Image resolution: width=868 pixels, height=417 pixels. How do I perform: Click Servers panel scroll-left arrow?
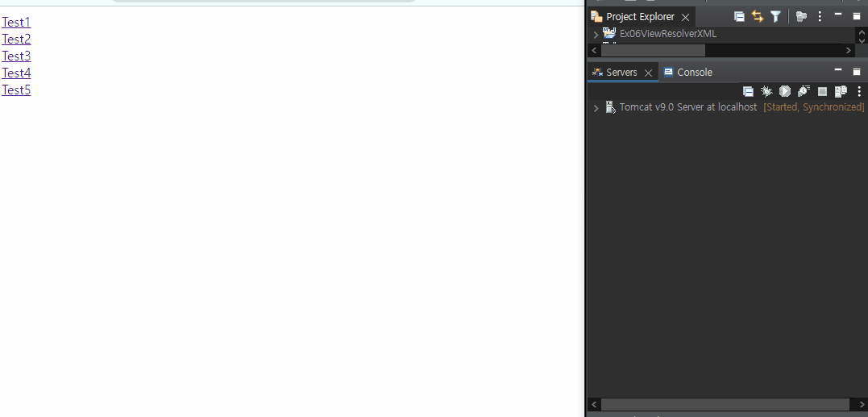point(594,405)
